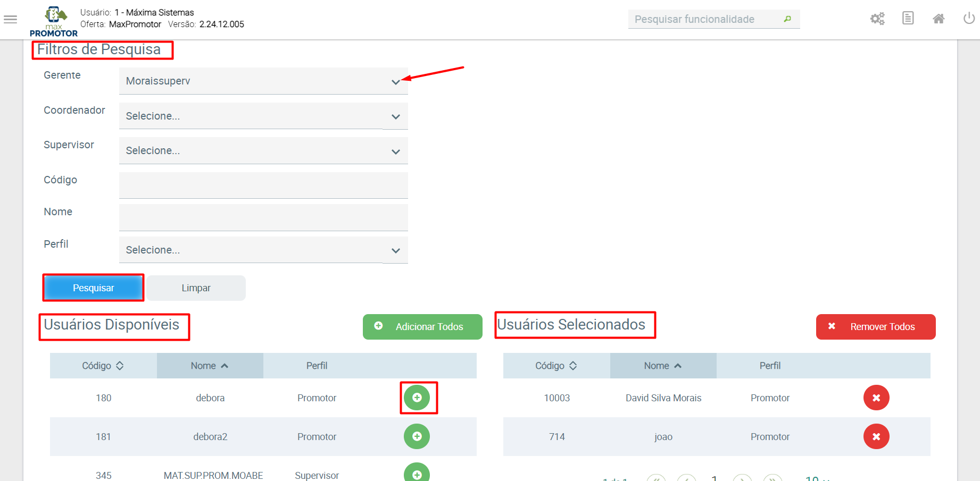This screenshot has width=980, height=481.
Task: Open the document notes icon in header
Action: click(x=908, y=19)
